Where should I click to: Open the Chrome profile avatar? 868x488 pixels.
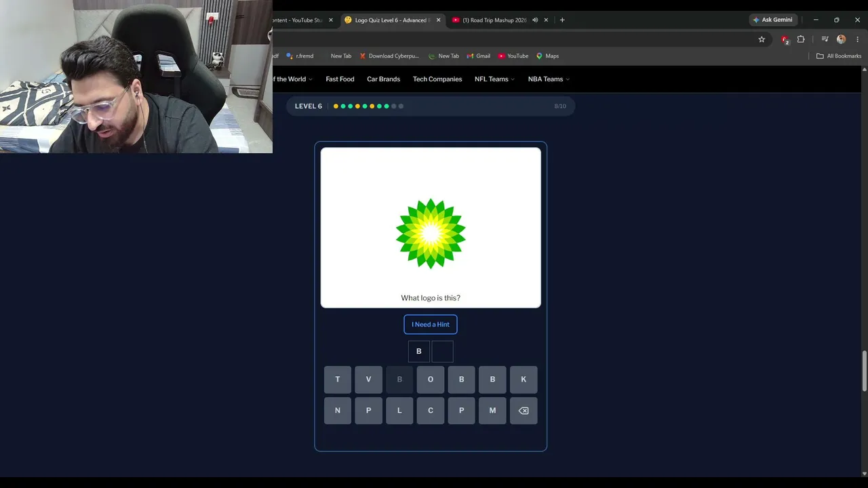(x=842, y=39)
